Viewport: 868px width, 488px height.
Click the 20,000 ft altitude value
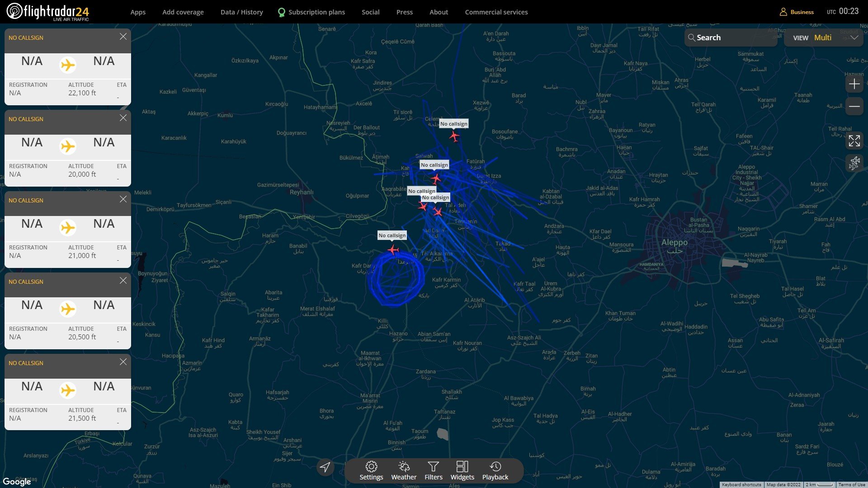[82, 174]
